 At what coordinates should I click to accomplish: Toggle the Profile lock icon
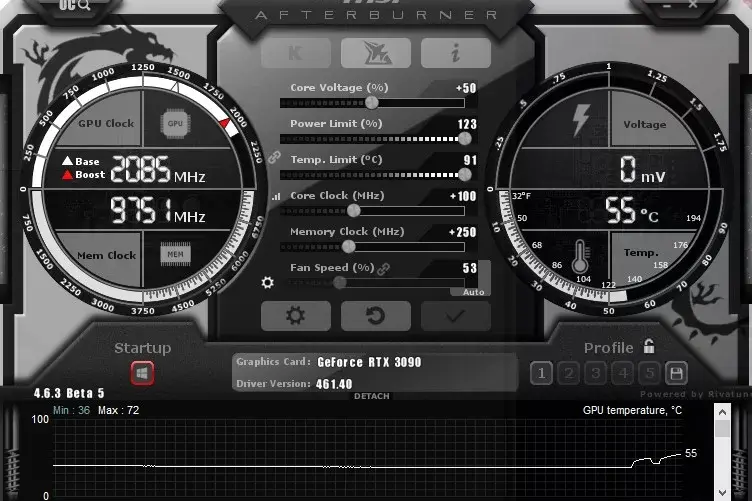point(649,346)
